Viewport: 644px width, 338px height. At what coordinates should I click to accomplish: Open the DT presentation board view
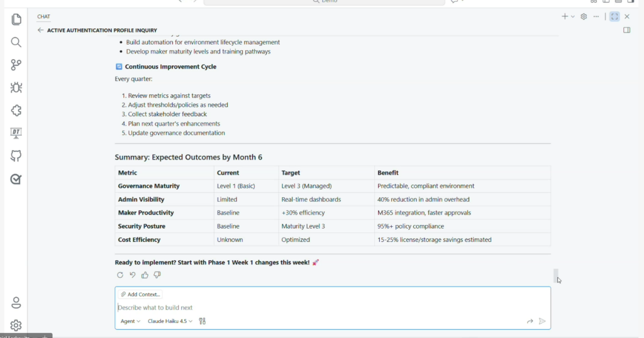click(16, 133)
